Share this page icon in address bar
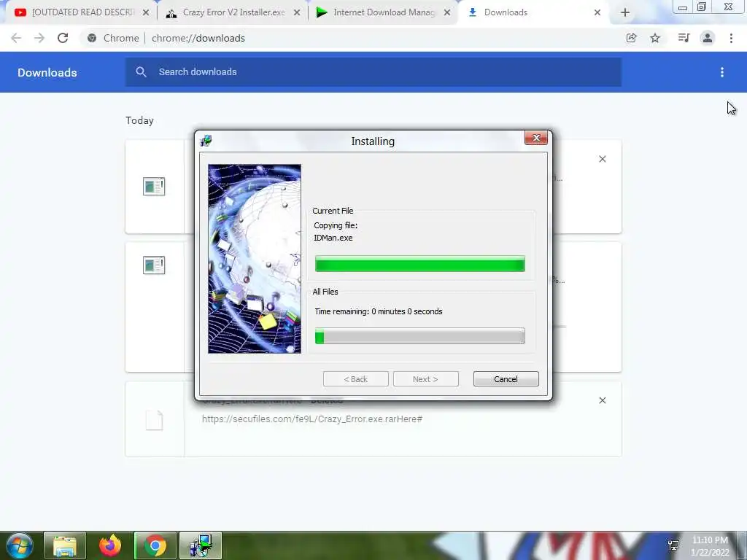 pos(631,38)
